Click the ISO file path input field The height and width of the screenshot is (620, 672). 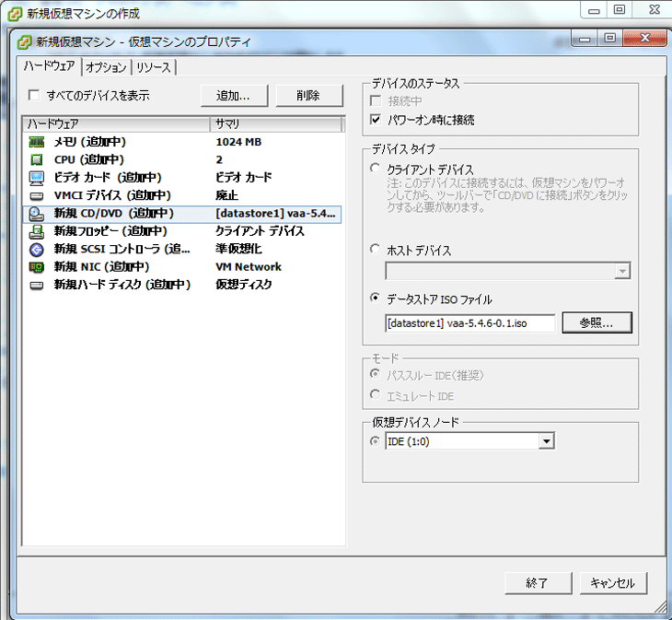point(470,323)
